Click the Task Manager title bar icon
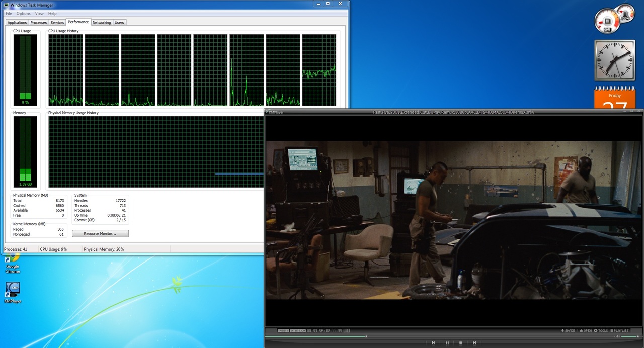 click(x=6, y=4)
